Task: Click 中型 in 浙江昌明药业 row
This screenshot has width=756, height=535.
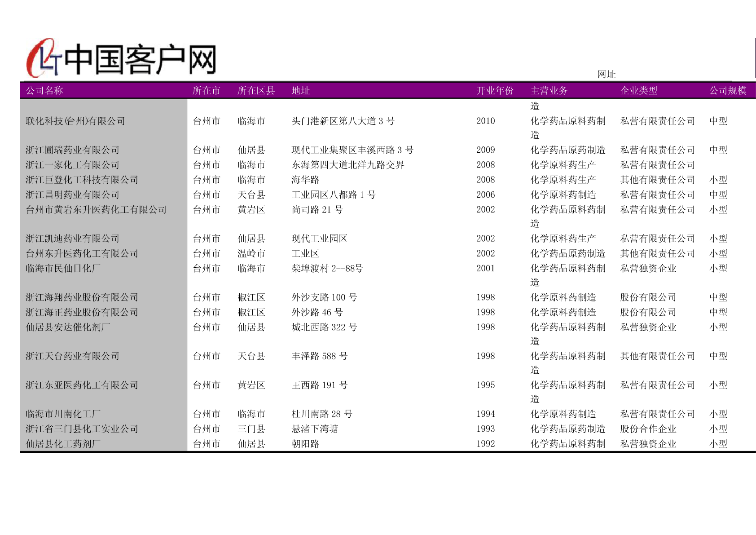Action: [x=718, y=195]
